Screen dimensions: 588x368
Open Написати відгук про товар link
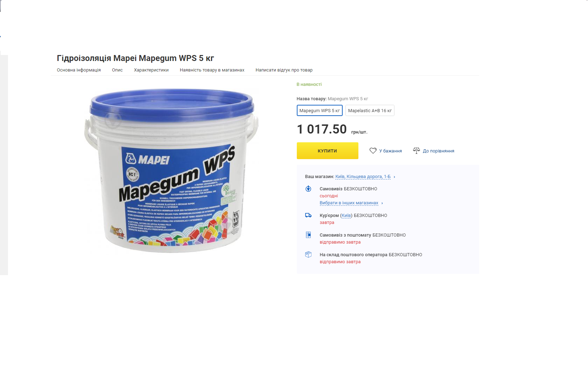point(284,70)
